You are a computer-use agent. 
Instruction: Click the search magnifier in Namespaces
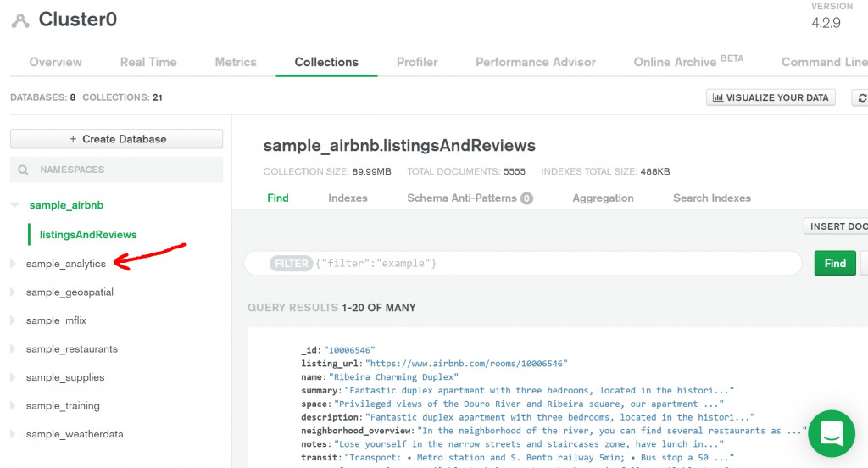tap(23, 170)
